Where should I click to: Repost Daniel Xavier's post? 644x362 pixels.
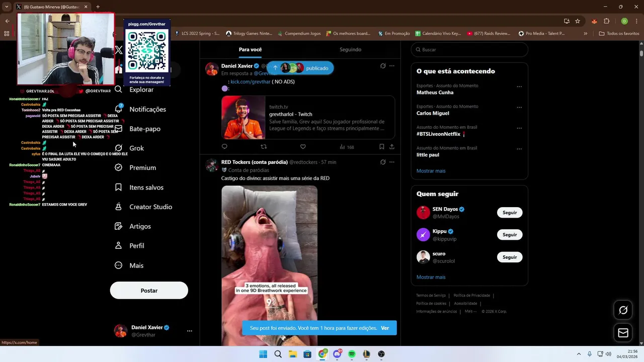264,147
